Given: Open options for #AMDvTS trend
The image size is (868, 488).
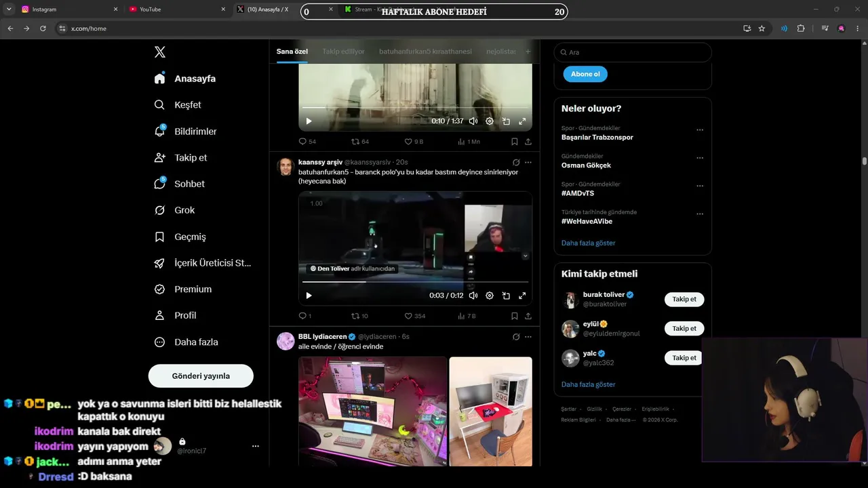Looking at the screenshot, I should click(700, 186).
